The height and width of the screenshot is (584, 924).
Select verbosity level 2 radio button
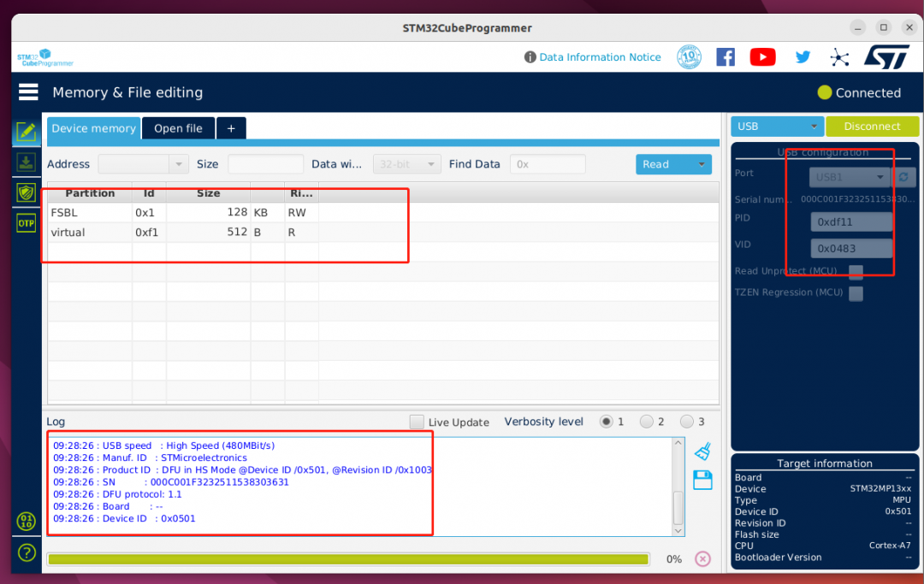coord(647,422)
